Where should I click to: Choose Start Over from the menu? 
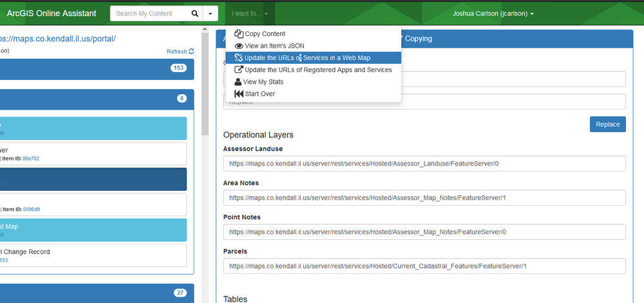pyautogui.click(x=314, y=93)
